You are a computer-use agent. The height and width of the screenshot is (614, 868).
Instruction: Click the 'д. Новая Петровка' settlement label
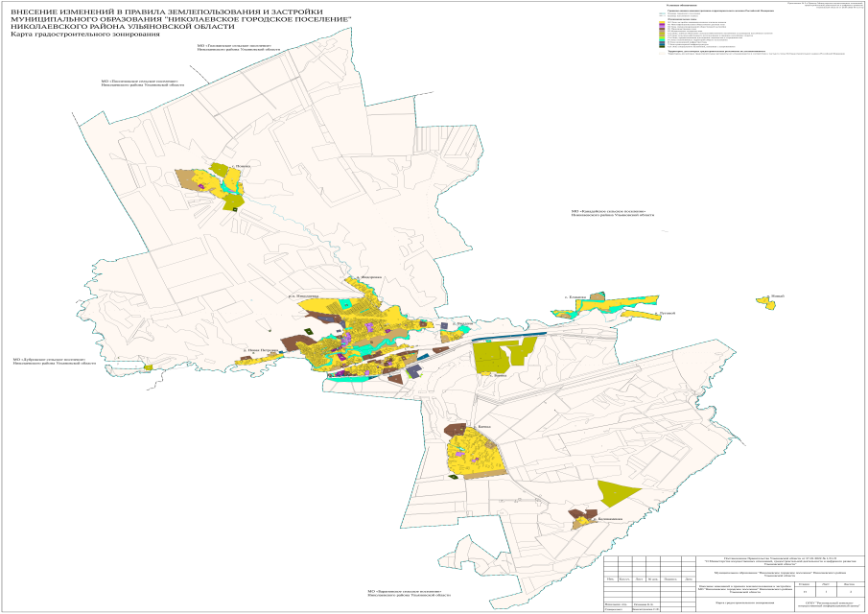(x=260, y=350)
